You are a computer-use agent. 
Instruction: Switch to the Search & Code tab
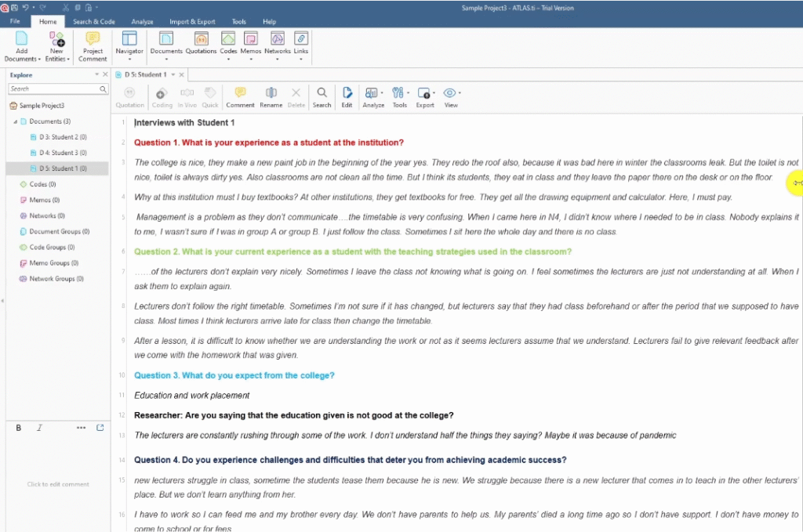pos(93,22)
